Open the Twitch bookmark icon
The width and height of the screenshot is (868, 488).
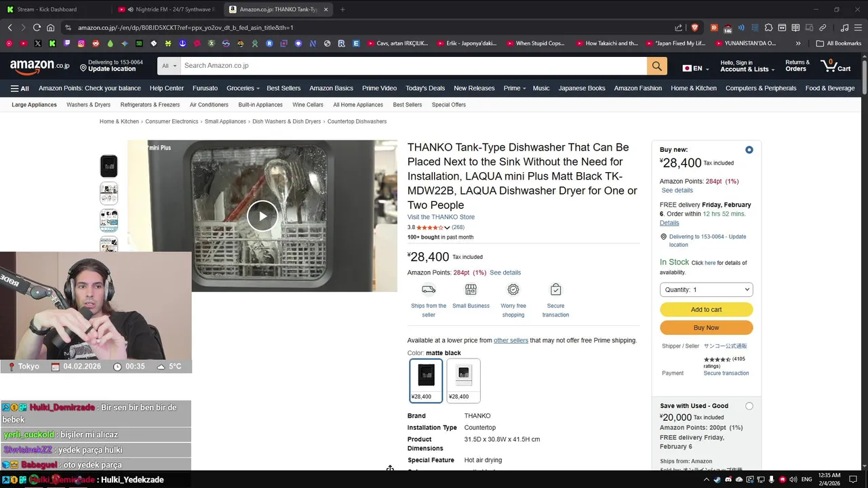coord(66,43)
